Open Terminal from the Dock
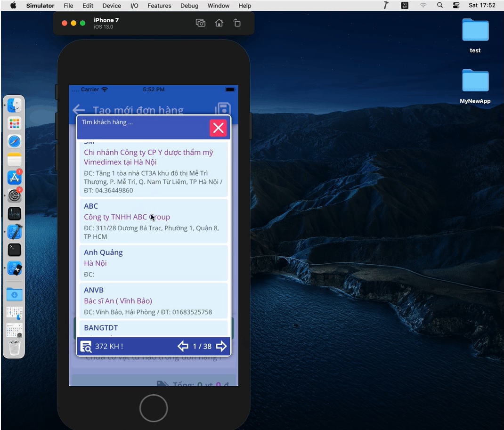 15,250
